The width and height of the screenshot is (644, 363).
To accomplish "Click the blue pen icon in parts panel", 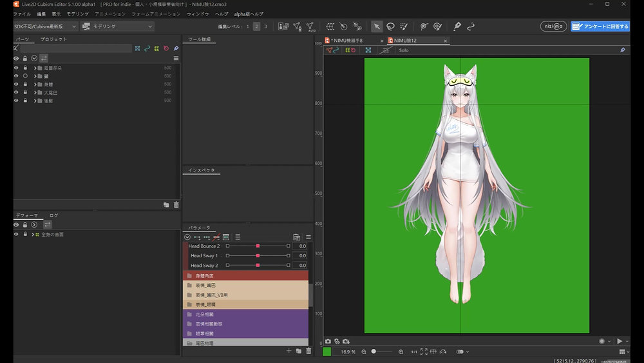I will point(176,48).
